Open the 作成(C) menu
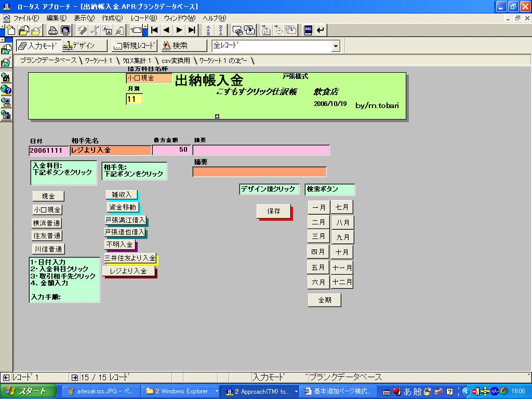The height and width of the screenshot is (399, 532). point(112,18)
